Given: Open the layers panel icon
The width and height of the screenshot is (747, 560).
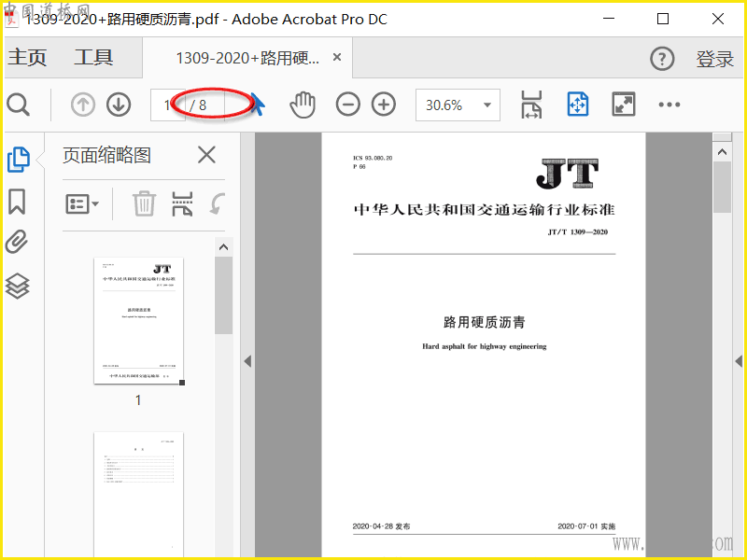Looking at the screenshot, I should (17, 286).
